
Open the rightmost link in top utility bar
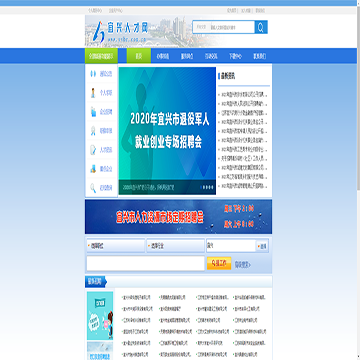(x=260, y=11)
